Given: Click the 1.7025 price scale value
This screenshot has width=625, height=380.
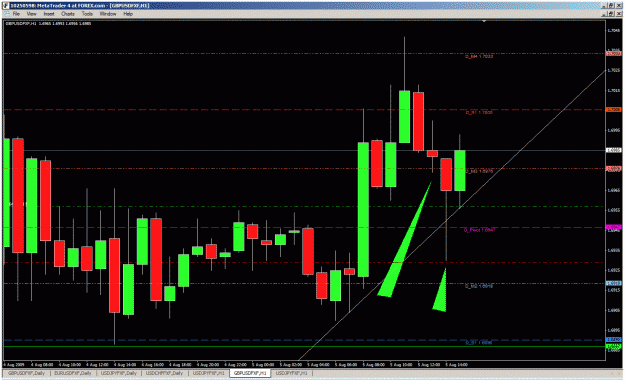Looking at the screenshot, I should (x=614, y=71).
